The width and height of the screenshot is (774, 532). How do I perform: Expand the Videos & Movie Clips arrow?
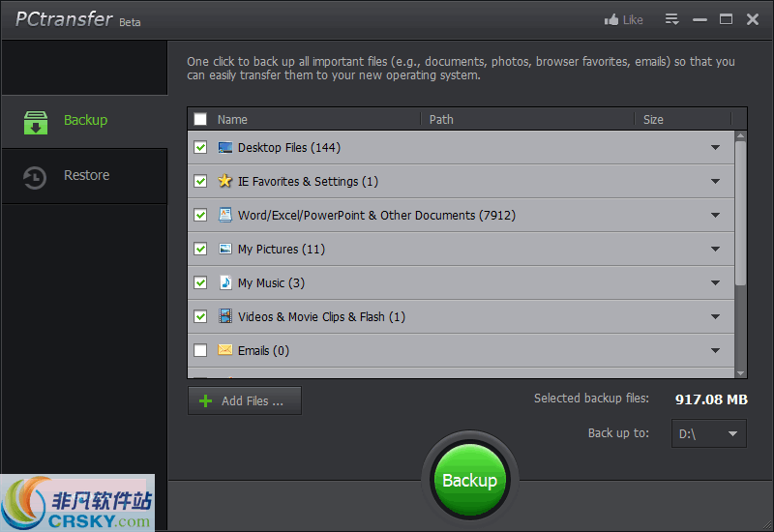pyautogui.click(x=715, y=316)
